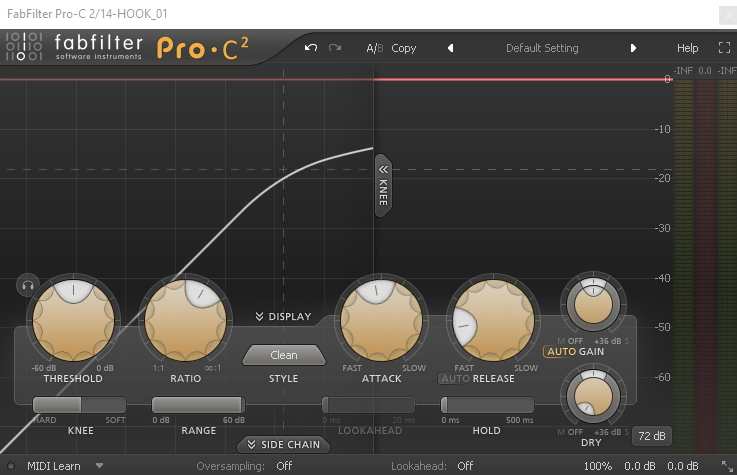Viewport: 737px width, 475px height.
Task: Click the undo arrow icon
Action: point(311,48)
